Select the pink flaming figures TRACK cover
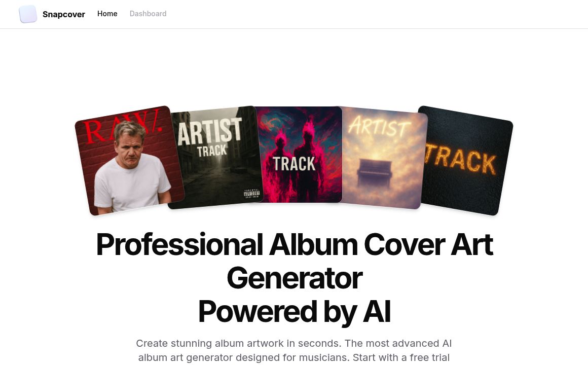This screenshot has height=365, width=588. pyautogui.click(x=299, y=155)
